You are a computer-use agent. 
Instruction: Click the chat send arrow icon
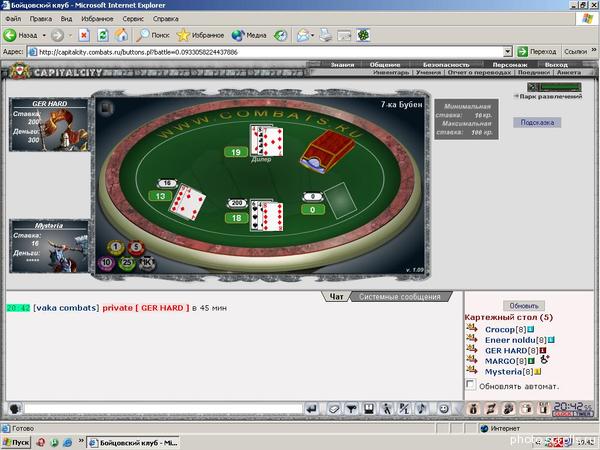pos(312,409)
